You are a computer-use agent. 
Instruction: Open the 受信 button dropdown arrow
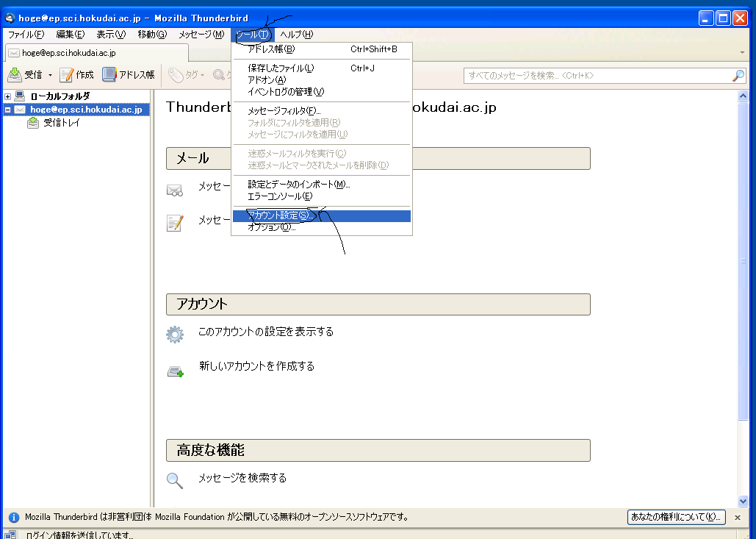tap(50, 75)
